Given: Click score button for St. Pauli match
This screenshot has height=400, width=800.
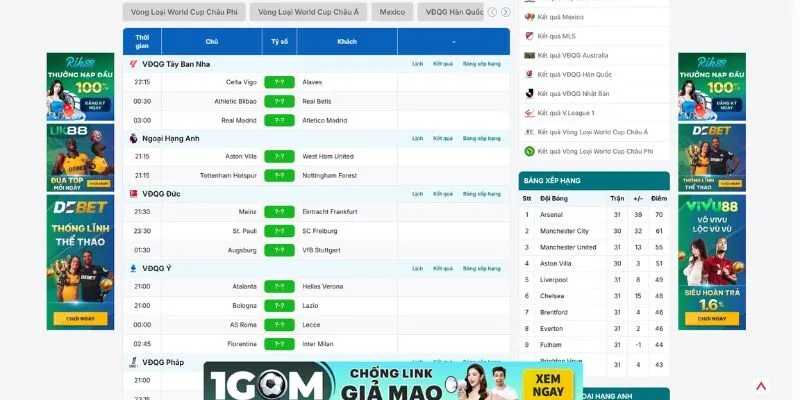Looking at the screenshot, I should tap(280, 231).
